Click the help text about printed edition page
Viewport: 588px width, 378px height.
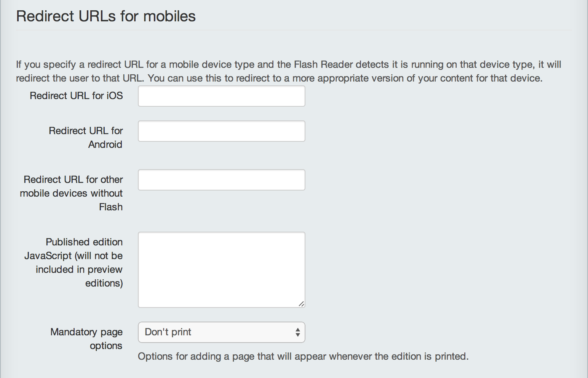pos(303,356)
